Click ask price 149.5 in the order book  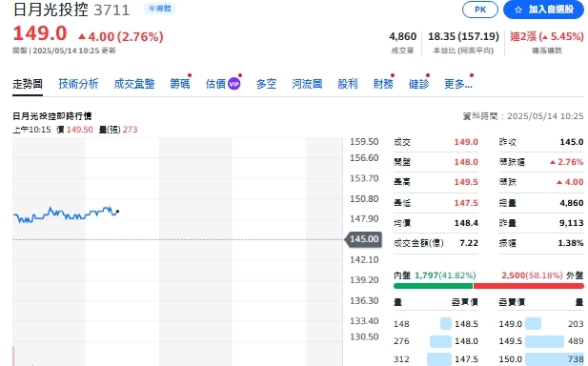point(511,341)
